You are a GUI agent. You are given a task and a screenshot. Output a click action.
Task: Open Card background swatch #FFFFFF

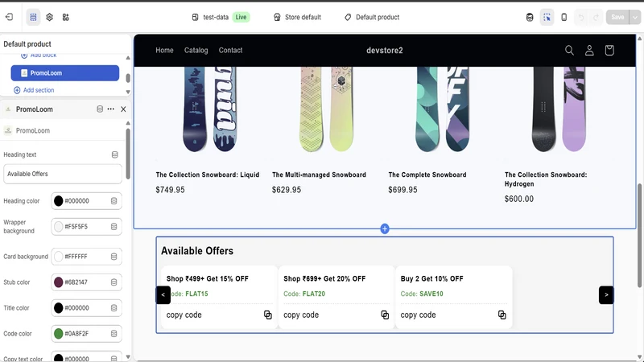coord(58,257)
